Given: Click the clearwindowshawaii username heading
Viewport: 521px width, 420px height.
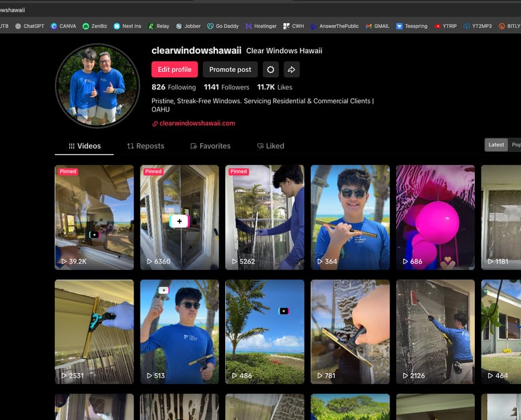Looking at the screenshot, I should (196, 50).
